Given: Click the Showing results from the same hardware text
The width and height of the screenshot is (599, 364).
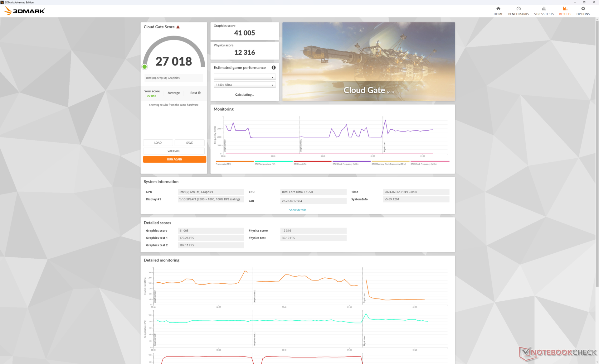Looking at the screenshot, I should 174,105.
